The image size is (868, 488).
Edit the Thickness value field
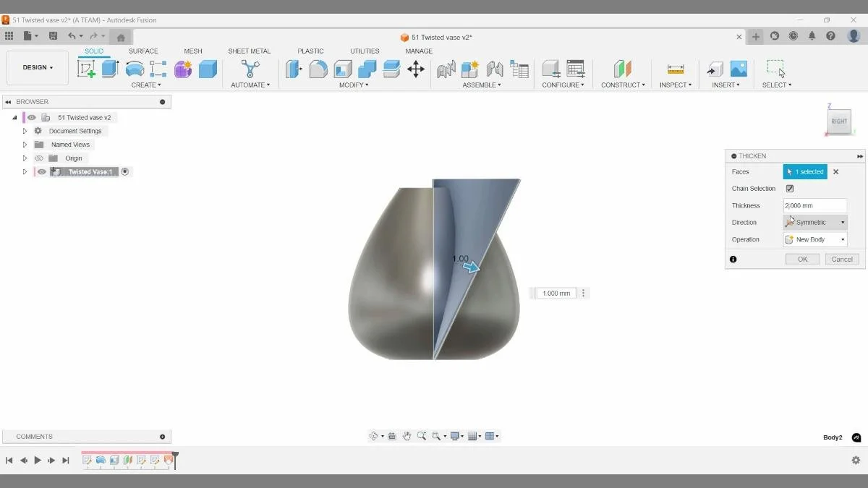[814, 205]
